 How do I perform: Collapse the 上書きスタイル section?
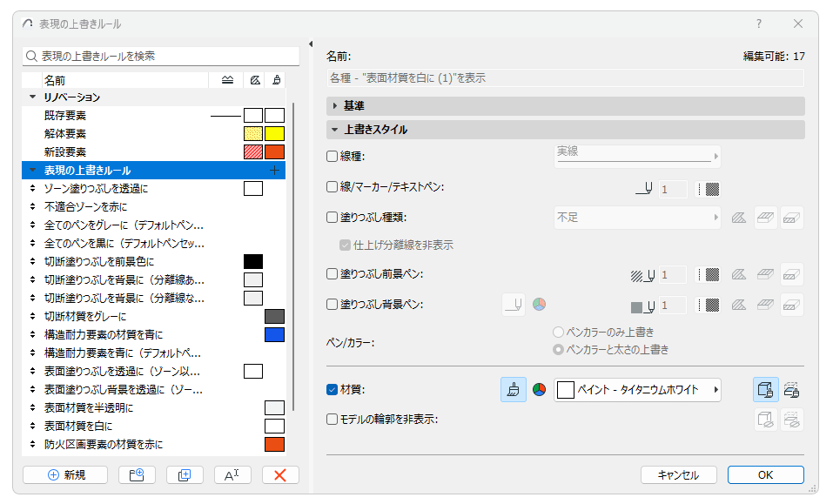334,130
